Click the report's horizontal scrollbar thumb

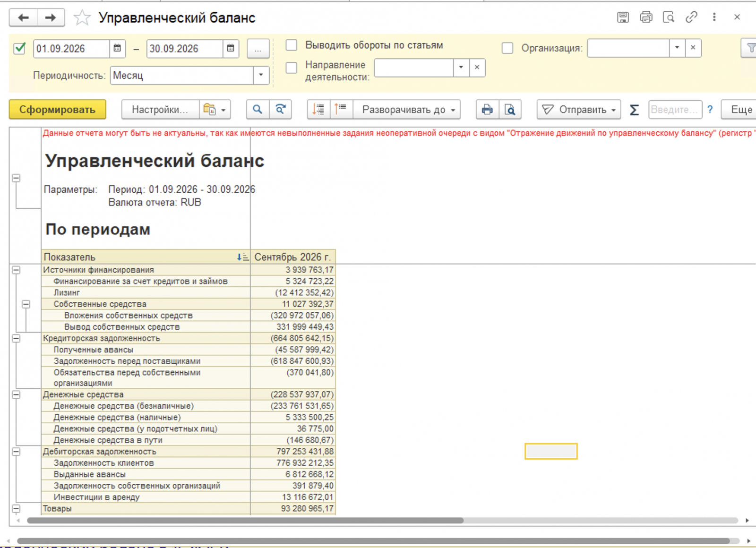(x=245, y=521)
